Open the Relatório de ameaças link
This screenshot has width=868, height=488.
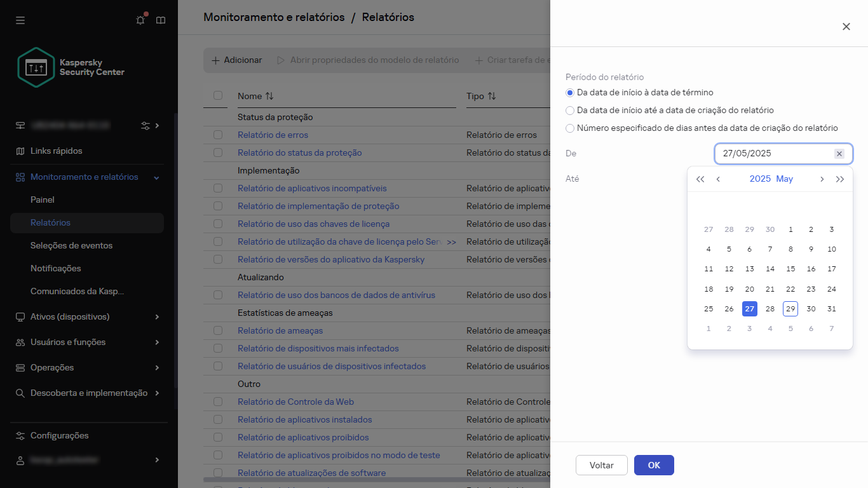(280, 330)
